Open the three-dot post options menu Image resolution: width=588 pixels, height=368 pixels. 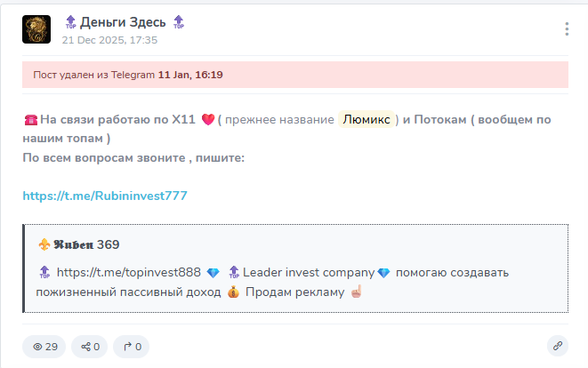(567, 28)
